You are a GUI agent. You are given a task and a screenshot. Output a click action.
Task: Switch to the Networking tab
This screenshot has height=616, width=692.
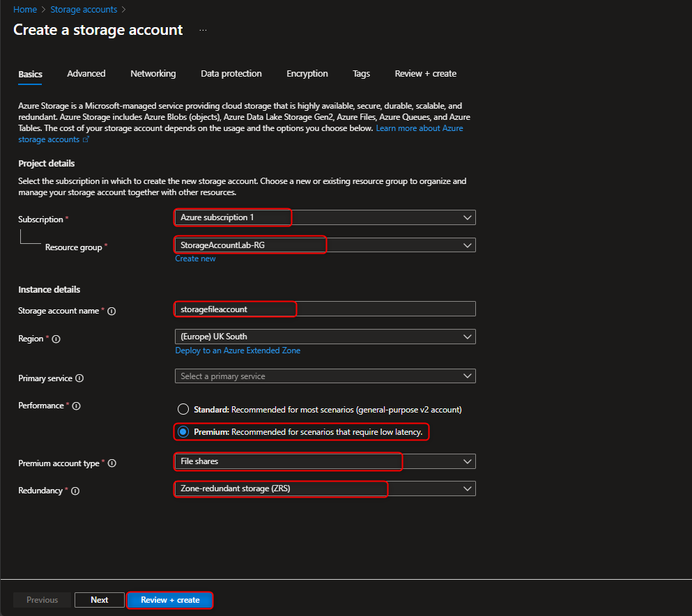click(x=153, y=73)
